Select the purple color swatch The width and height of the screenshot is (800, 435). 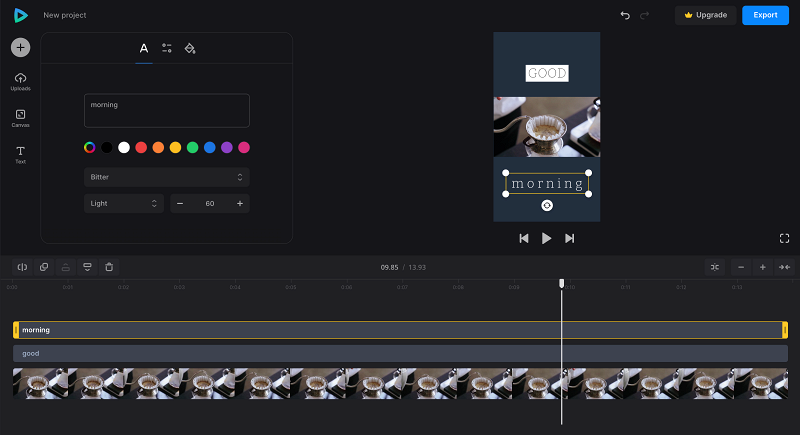pos(227,147)
